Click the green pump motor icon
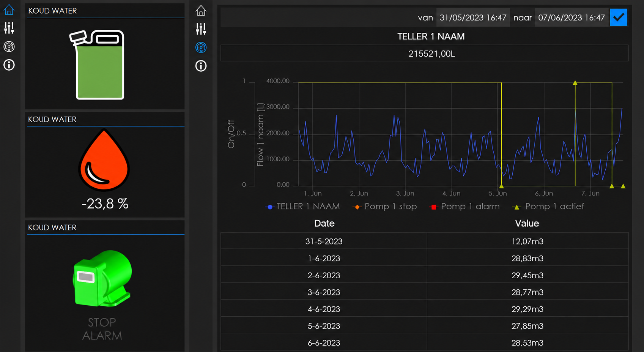This screenshot has width=644, height=352. tap(102, 278)
